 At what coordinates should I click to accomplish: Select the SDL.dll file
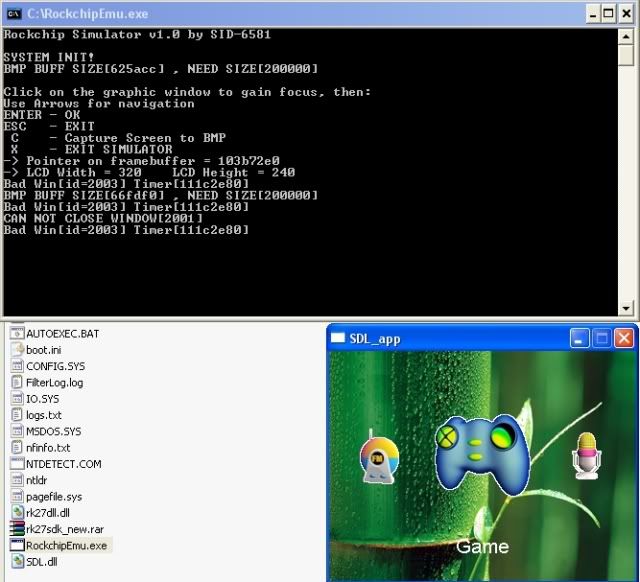click(x=44, y=562)
